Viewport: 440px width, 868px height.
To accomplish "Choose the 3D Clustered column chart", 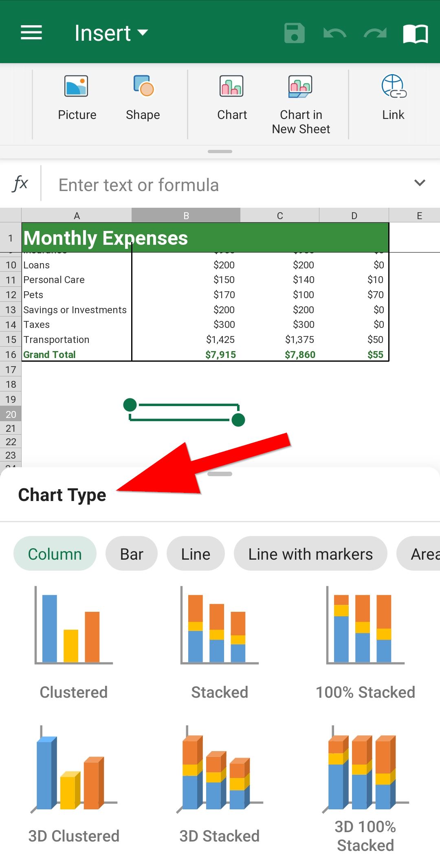I will pyautogui.click(x=74, y=784).
